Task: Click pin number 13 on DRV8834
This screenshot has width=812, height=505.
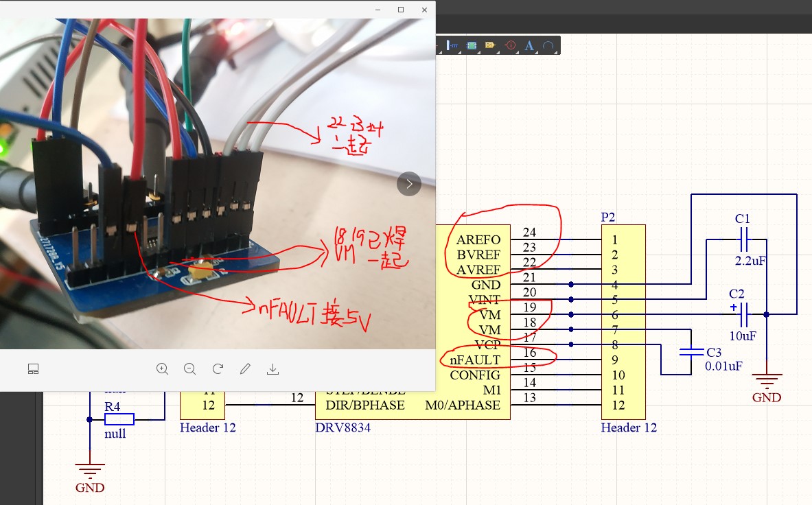Action: [x=529, y=397]
